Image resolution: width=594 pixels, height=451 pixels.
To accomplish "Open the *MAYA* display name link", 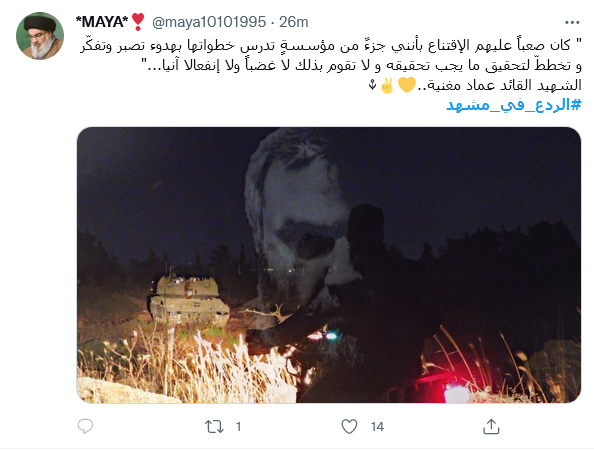I will tap(102, 22).
